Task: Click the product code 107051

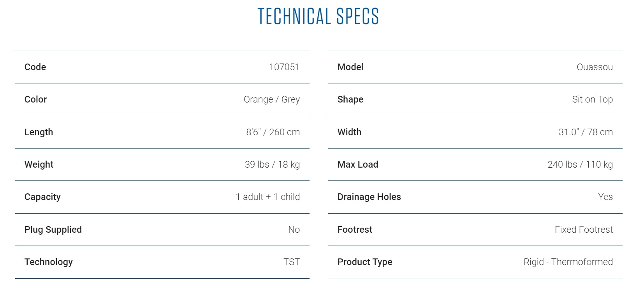Action: click(x=284, y=67)
